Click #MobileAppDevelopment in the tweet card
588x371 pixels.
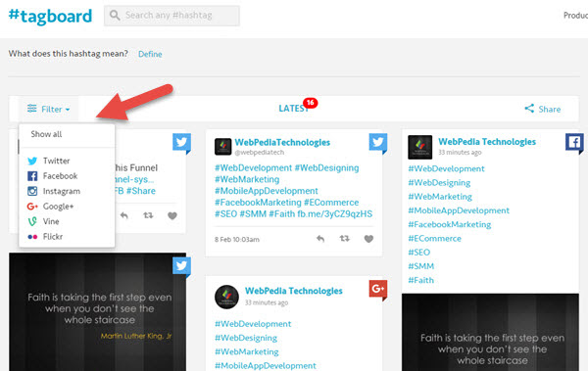(267, 191)
